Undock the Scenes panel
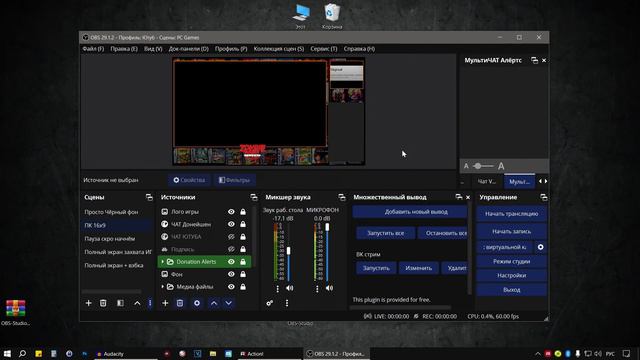The height and width of the screenshot is (360, 640). [149, 197]
